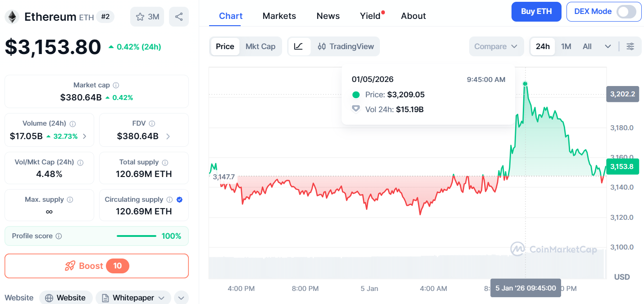
Task: Click the #2 rank badge
Action: (x=105, y=17)
